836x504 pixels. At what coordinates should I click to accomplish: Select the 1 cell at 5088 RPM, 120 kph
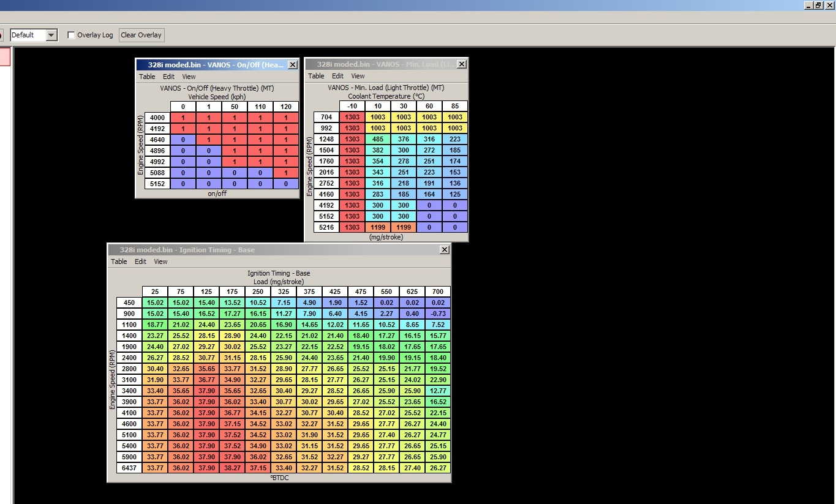286,173
